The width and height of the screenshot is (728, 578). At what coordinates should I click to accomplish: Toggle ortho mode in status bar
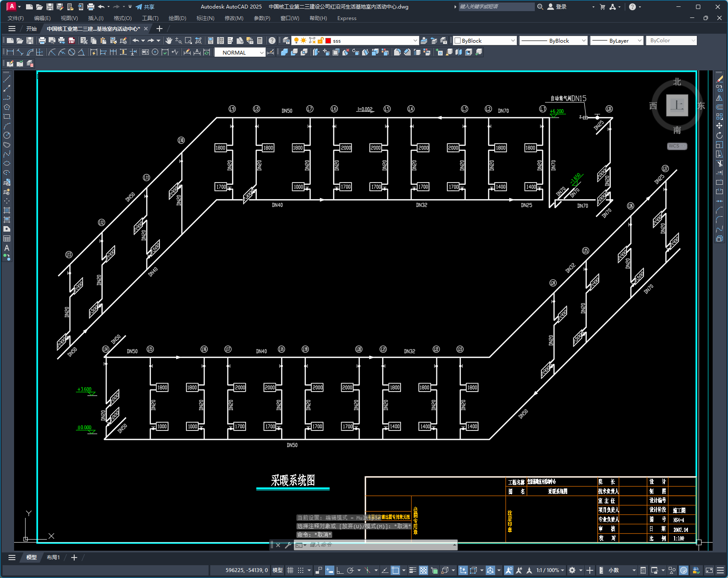click(340, 570)
